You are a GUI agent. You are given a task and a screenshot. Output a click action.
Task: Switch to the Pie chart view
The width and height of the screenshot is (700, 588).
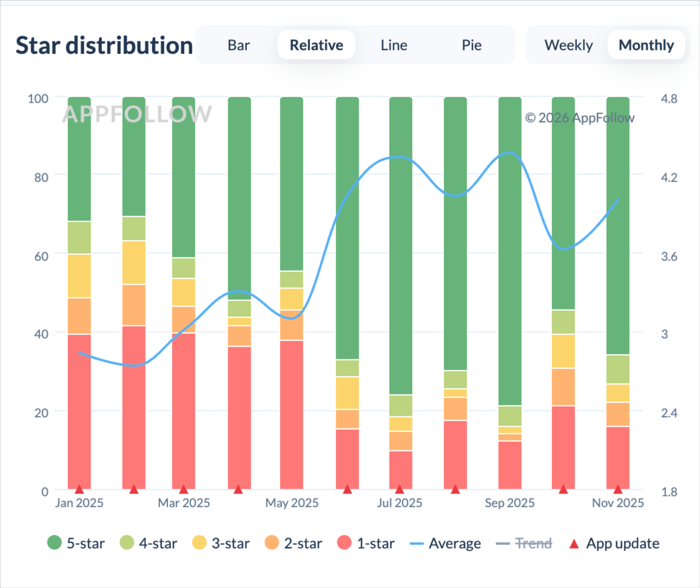[x=471, y=45]
